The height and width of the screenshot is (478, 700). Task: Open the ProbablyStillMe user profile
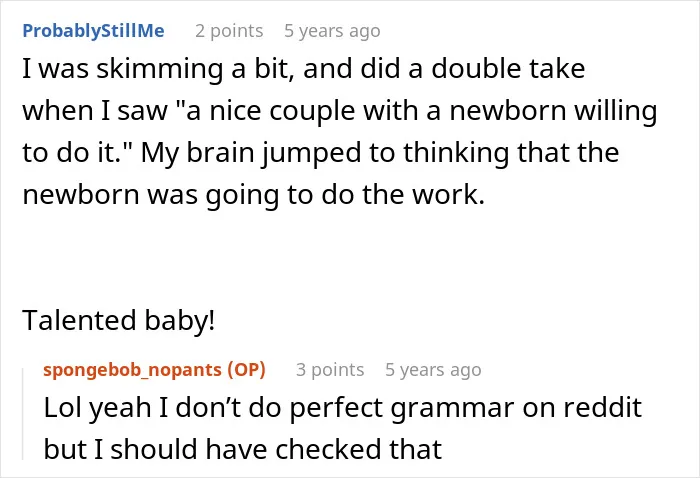pos(93,31)
